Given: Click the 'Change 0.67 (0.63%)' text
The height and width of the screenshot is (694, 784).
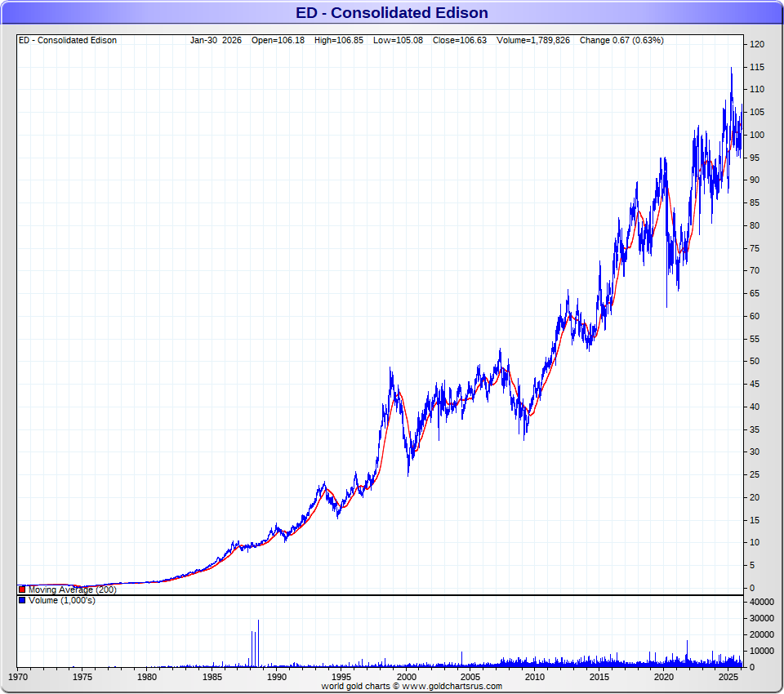Looking at the screenshot, I should click(621, 41).
